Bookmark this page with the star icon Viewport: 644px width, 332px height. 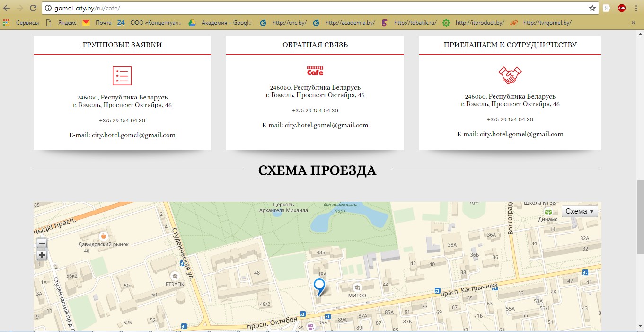click(592, 8)
